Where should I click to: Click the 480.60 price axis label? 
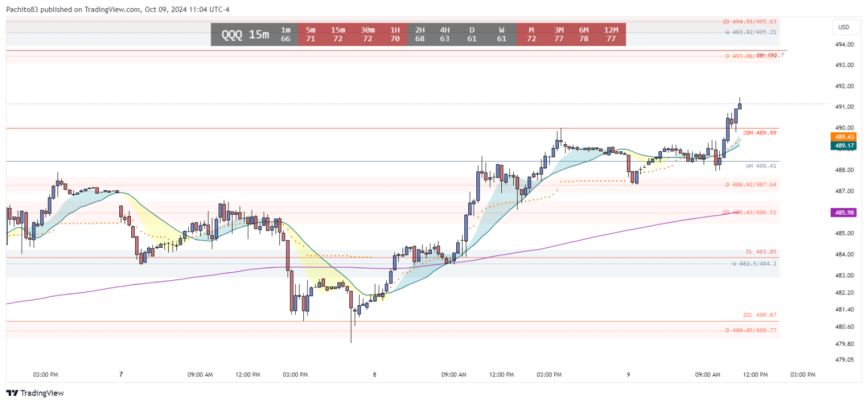point(844,327)
